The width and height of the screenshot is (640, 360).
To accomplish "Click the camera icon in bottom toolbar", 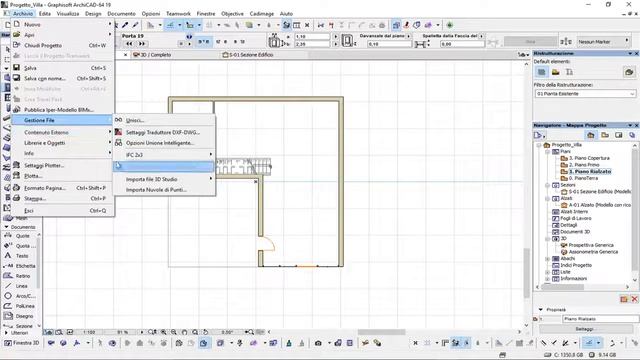I will (x=318, y=343).
